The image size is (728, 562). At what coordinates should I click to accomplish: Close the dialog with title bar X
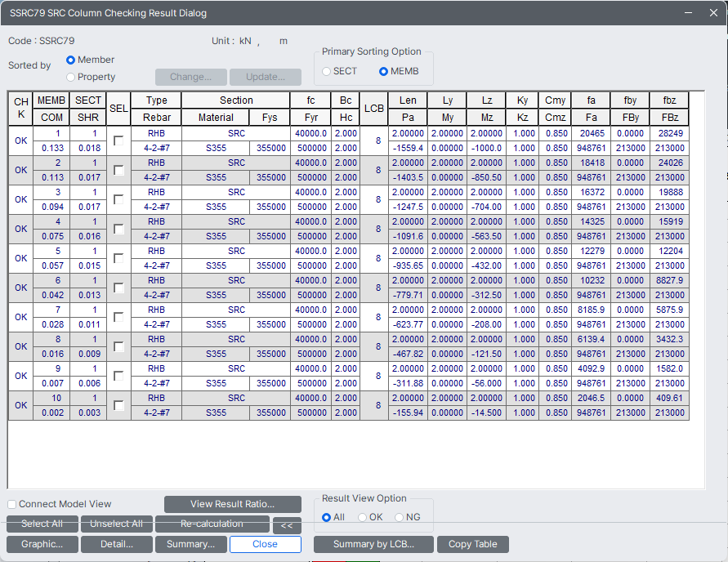coord(713,12)
